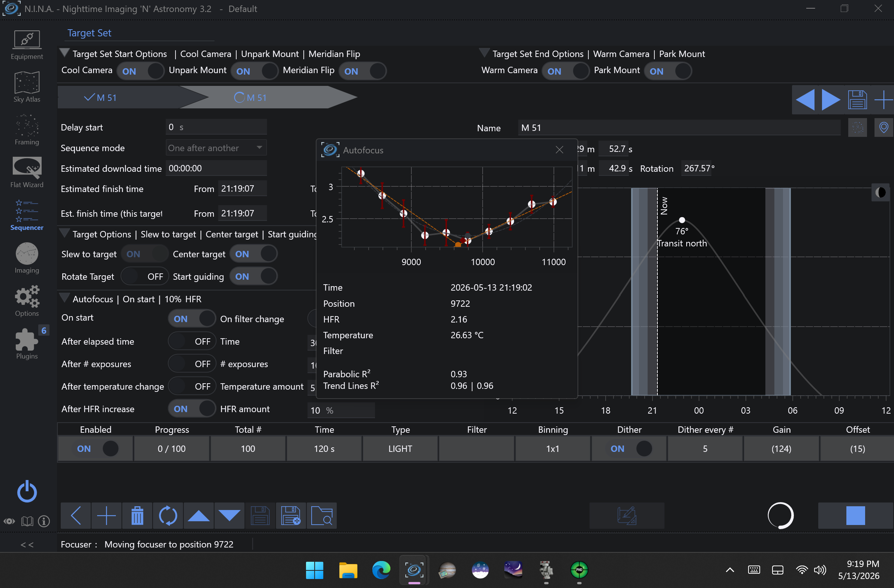Click Save As floppy icon with plus
The image size is (894, 588).
(291, 516)
